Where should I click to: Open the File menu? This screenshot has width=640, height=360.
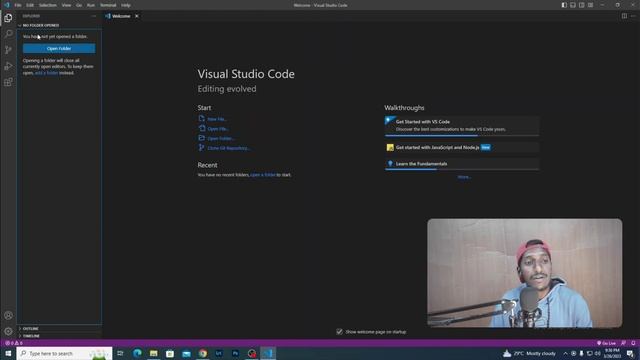point(18,5)
